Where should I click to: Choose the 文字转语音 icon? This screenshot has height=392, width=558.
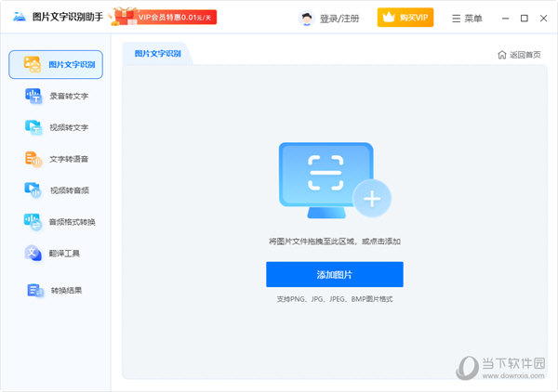(33, 159)
